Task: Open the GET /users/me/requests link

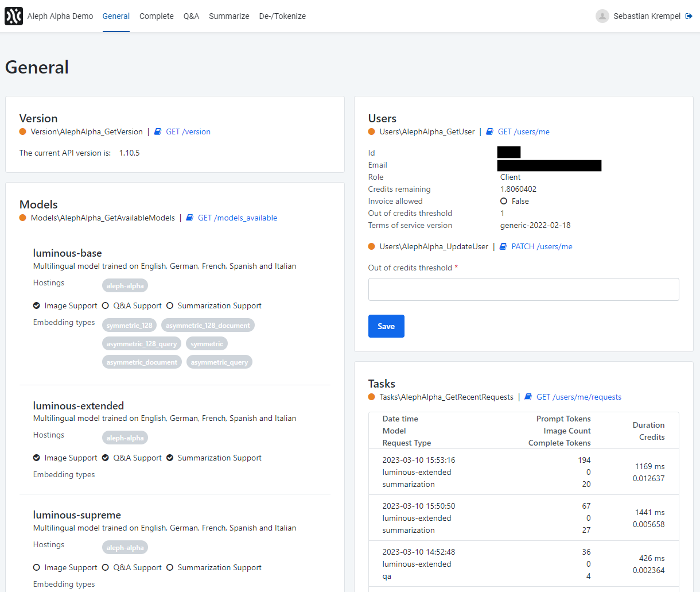Action: pyautogui.click(x=578, y=397)
